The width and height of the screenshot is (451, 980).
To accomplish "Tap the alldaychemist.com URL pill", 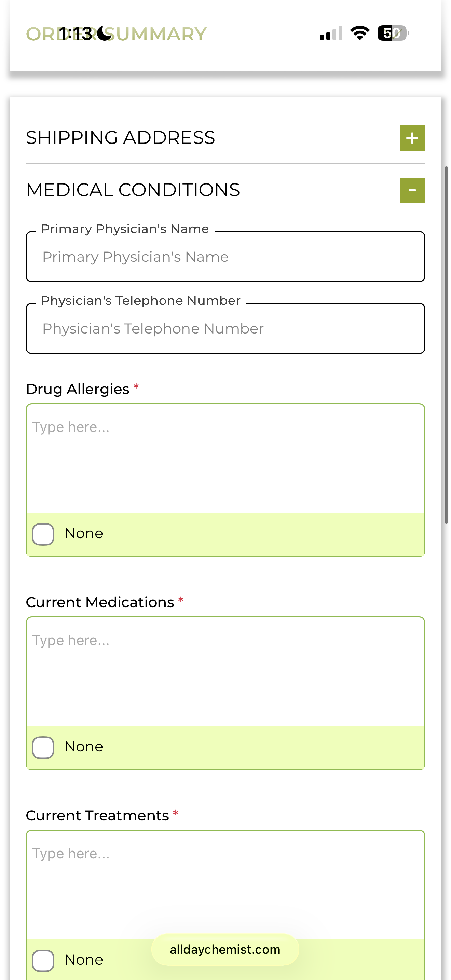I will [x=225, y=949].
